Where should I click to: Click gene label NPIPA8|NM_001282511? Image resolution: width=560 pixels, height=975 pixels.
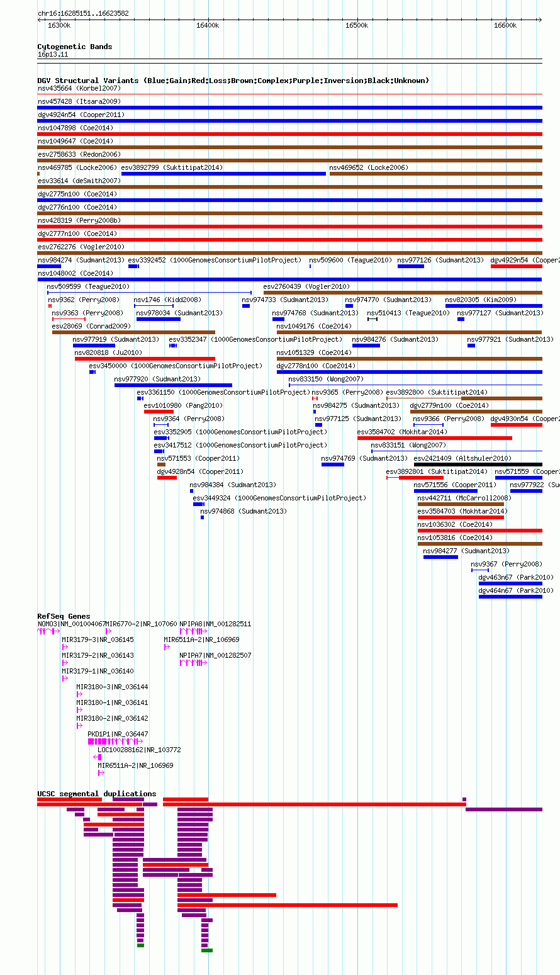click(215, 624)
